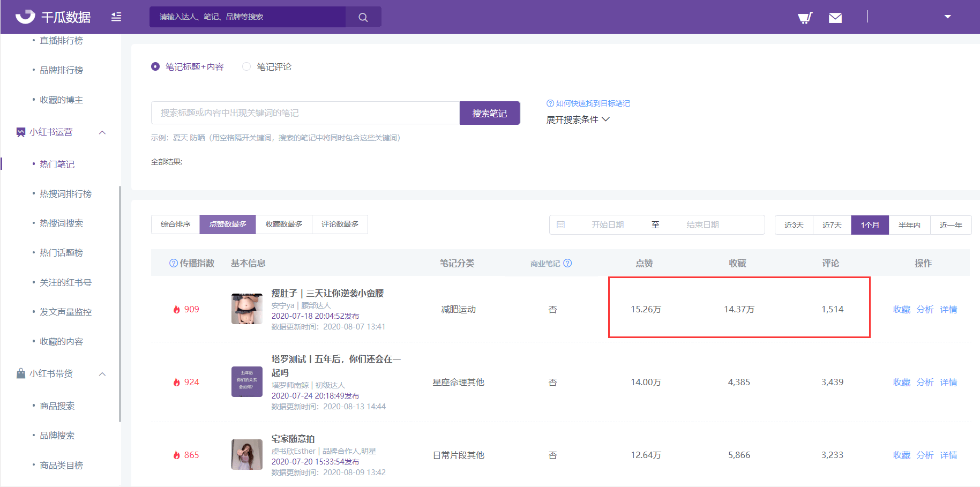The image size is (980, 487).
Task: Collapse the 小红书运营 sidebar section
Action: [102, 132]
